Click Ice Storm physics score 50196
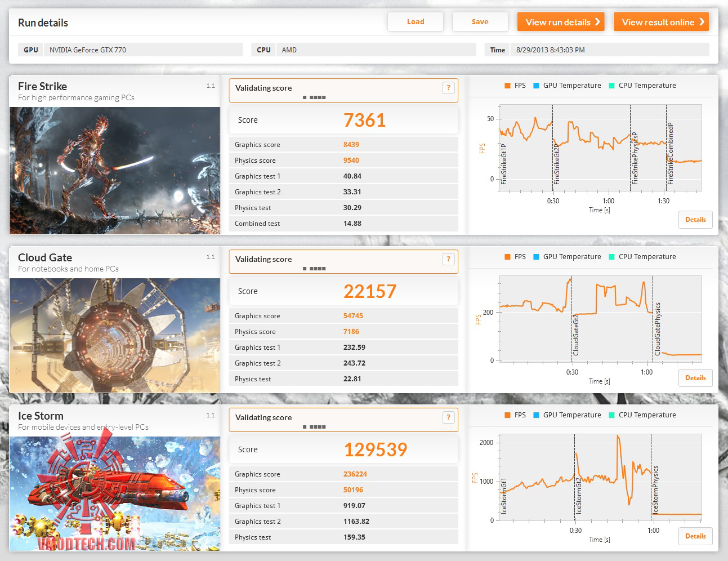 click(353, 490)
